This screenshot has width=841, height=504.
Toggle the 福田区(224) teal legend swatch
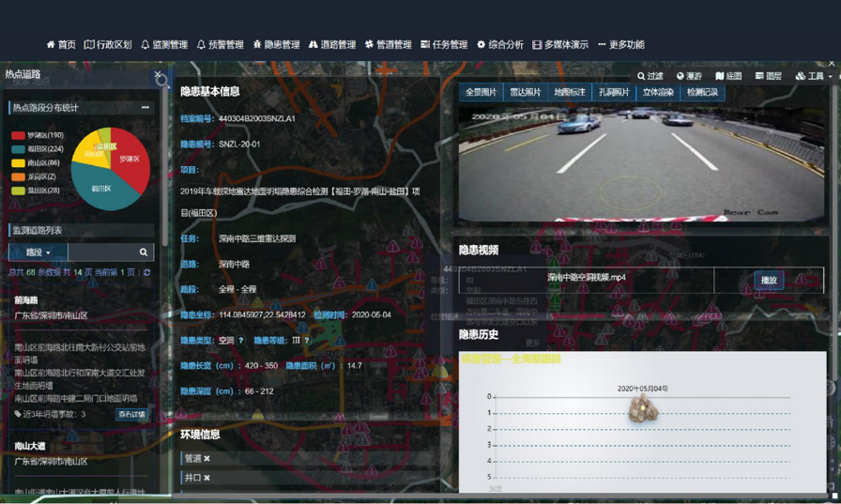click(x=18, y=149)
